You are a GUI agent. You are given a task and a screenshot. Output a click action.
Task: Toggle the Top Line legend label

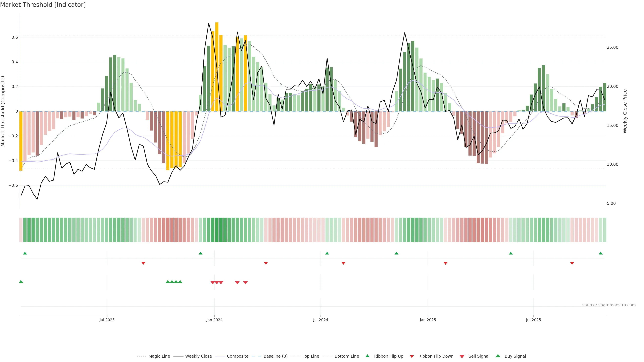point(311,356)
